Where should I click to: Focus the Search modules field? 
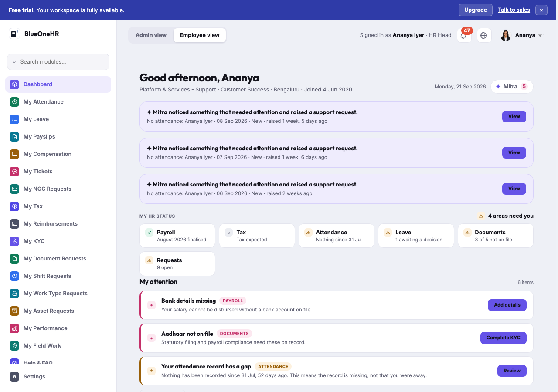pos(58,62)
